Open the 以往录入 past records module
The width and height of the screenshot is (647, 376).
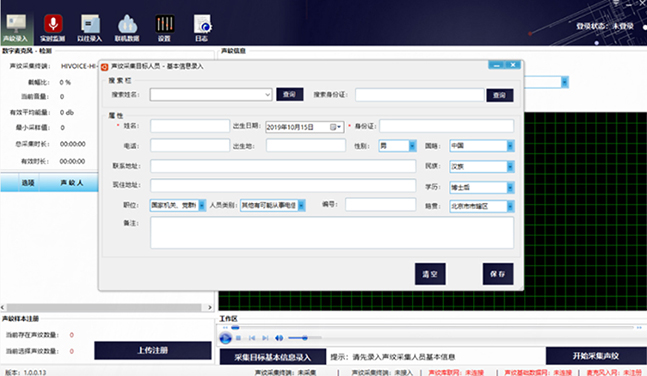point(90,28)
